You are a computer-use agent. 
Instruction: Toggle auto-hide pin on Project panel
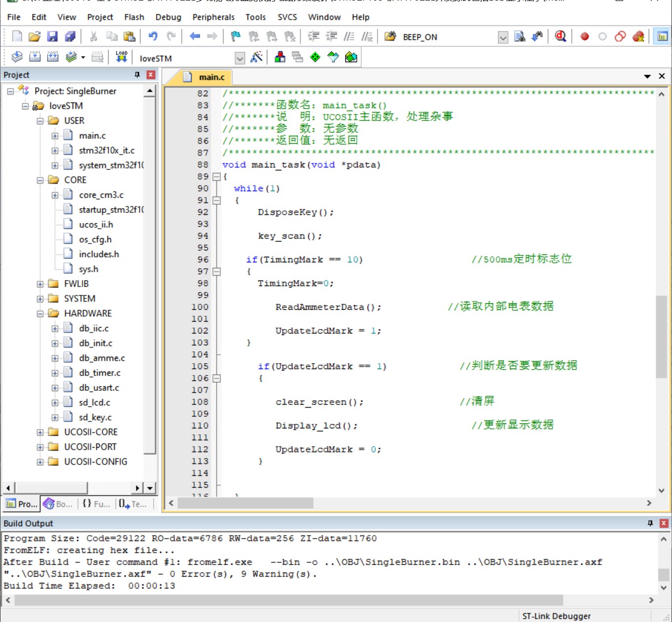(x=137, y=75)
